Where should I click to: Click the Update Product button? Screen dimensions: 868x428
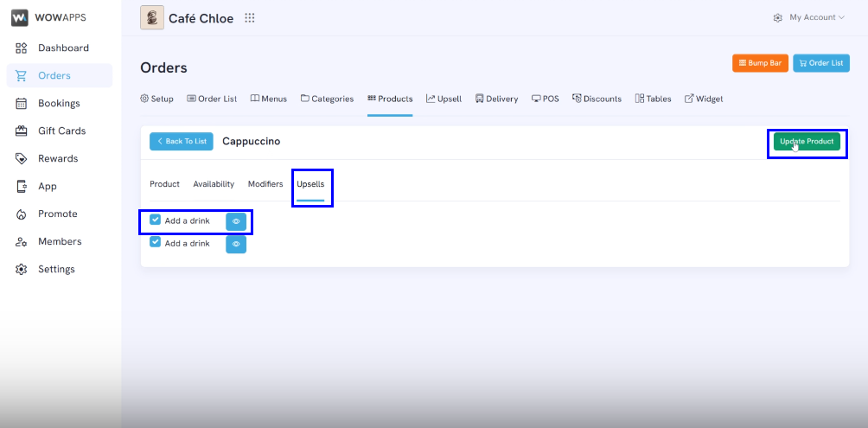pyautogui.click(x=807, y=141)
